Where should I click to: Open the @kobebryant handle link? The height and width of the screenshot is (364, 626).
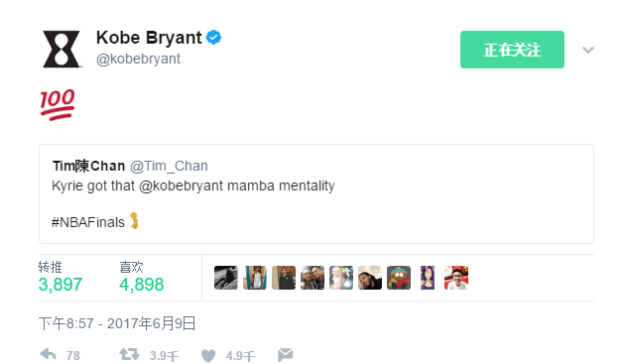tap(138, 59)
